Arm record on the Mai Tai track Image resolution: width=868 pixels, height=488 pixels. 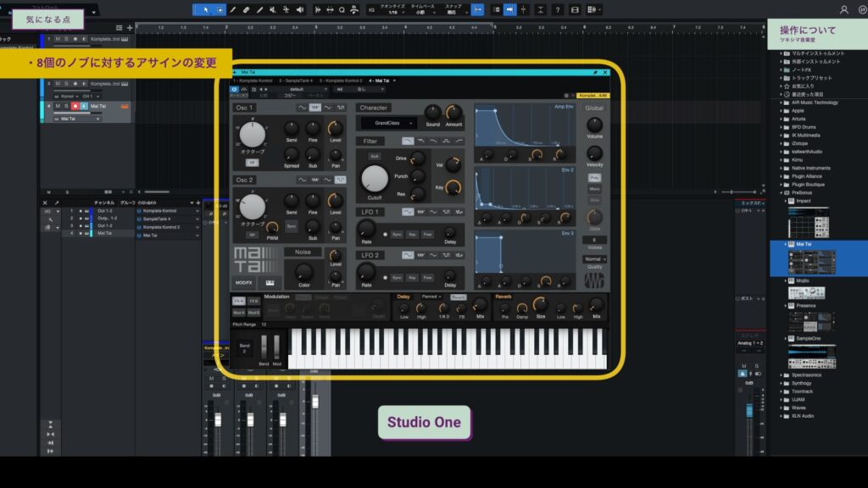coord(75,106)
